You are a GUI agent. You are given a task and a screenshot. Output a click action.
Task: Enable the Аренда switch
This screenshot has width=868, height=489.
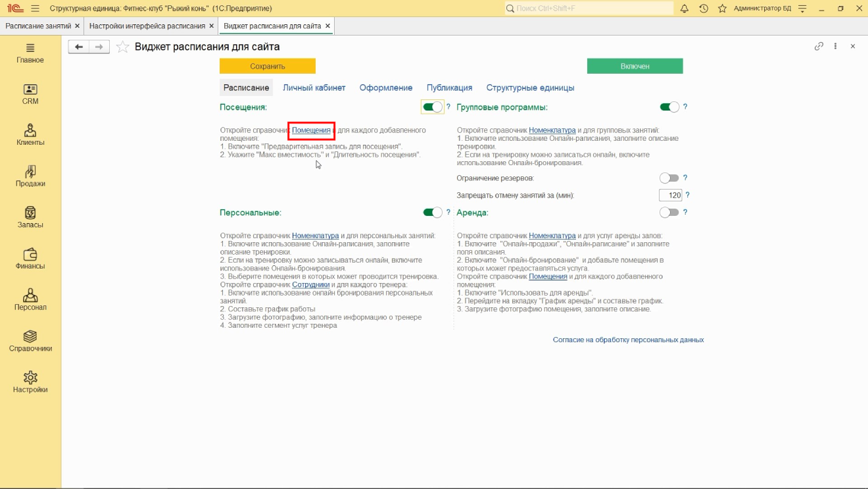669,213
